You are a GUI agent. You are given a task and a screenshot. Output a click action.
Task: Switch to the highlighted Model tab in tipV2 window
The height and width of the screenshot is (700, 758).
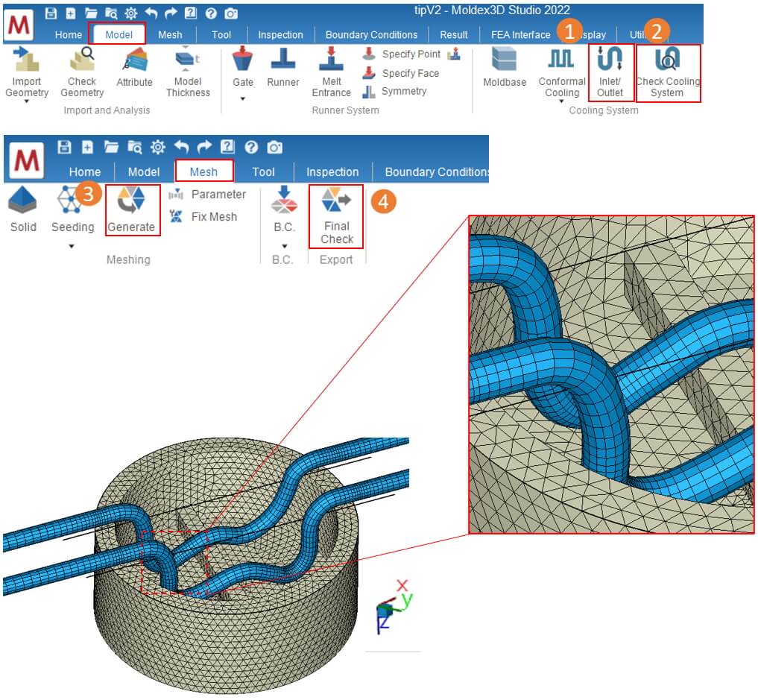tap(119, 35)
